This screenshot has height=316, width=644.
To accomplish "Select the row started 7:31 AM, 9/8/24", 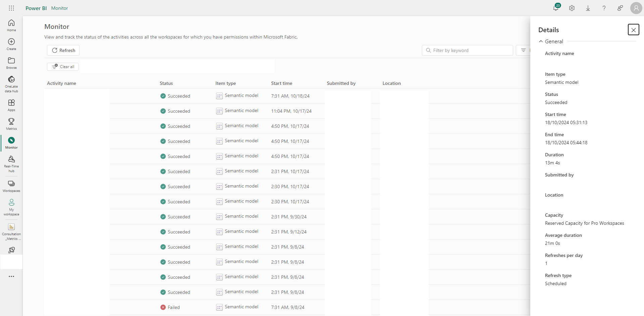I will (x=288, y=307).
